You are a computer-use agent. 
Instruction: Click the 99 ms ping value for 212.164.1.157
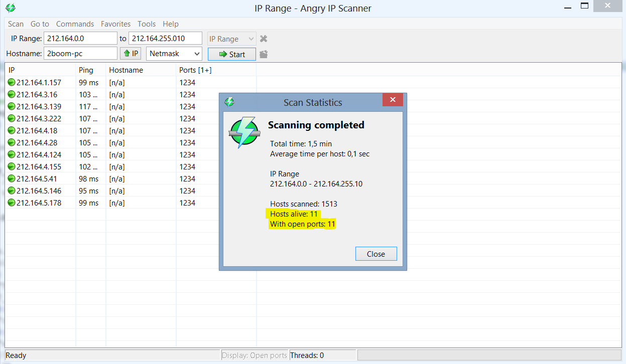(89, 82)
